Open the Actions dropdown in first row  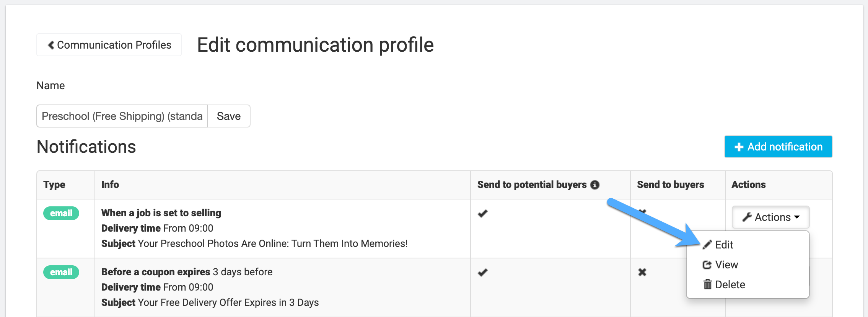click(770, 217)
